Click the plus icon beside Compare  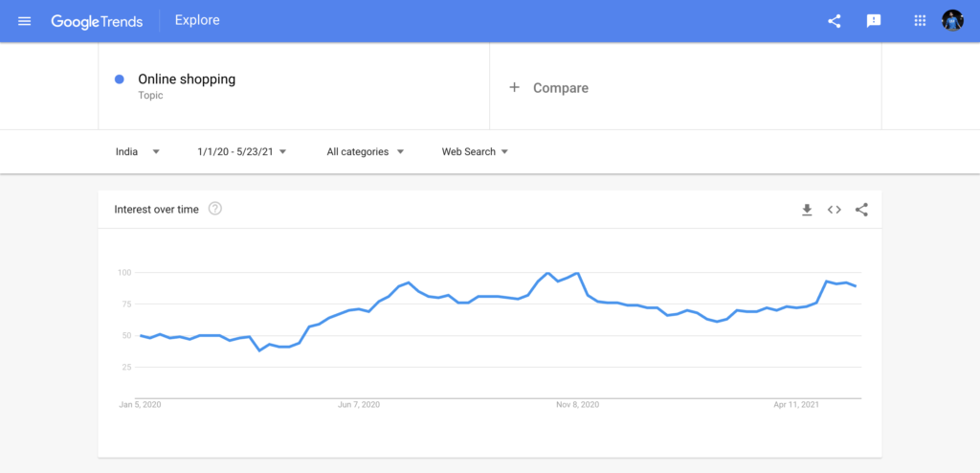(514, 87)
